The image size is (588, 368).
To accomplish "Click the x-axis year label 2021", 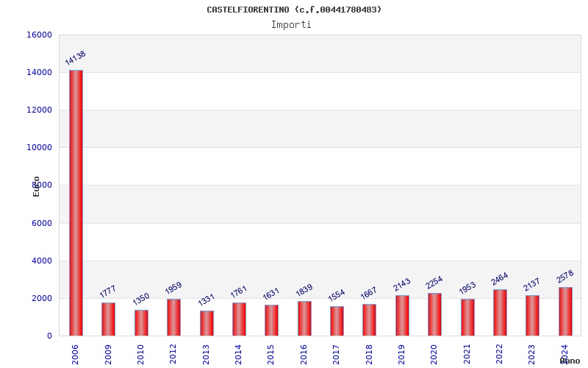I will [x=467, y=354].
